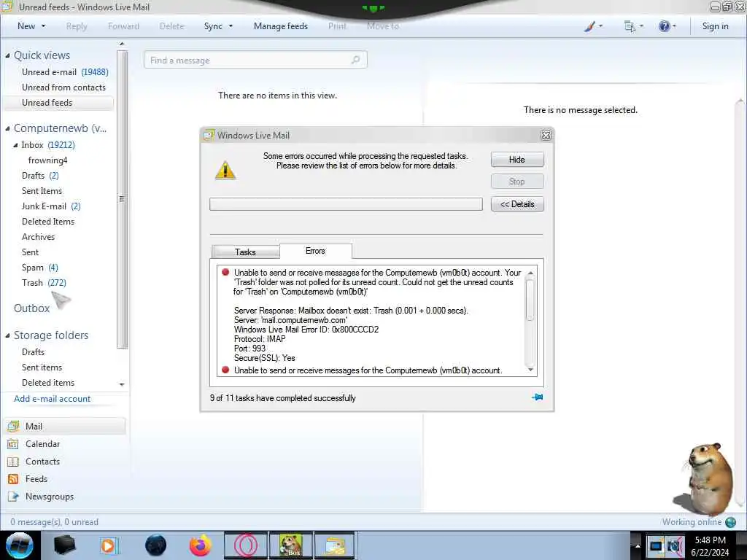Open the media player taskbar icon
747x560 pixels.
(x=108, y=545)
